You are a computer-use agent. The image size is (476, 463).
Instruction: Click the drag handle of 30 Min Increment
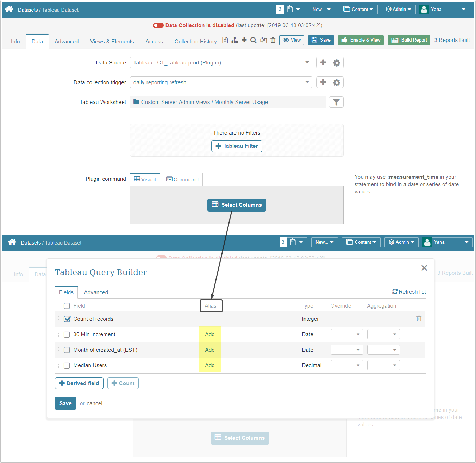pos(59,334)
